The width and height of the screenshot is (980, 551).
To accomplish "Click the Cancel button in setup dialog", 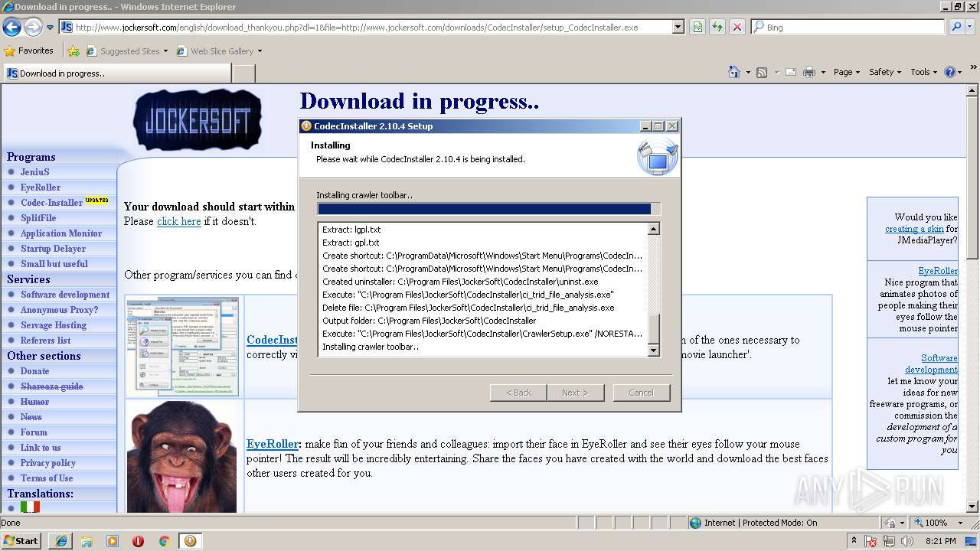I will tap(641, 393).
